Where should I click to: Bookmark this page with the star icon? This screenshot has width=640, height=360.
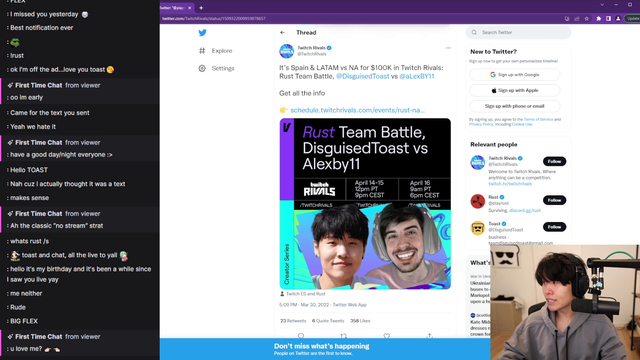587,18
